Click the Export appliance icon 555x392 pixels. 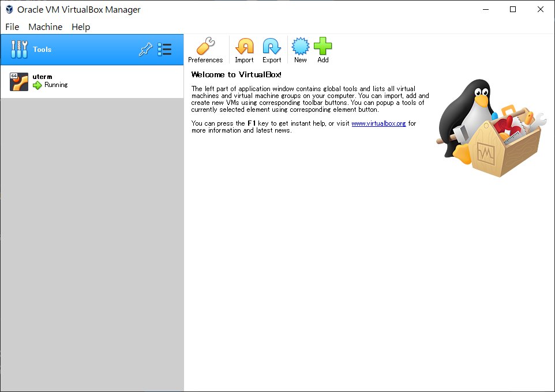tap(272, 50)
